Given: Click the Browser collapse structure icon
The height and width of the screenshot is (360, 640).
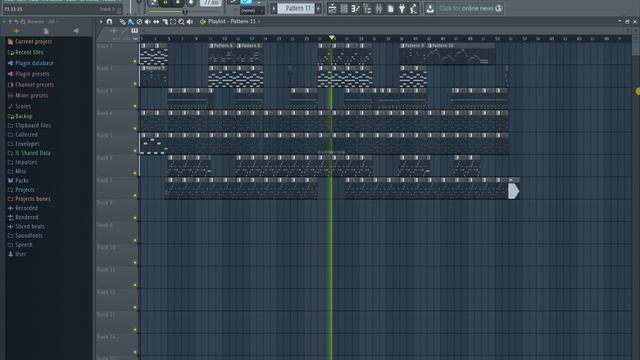Looking at the screenshot, I should (23, 21).
